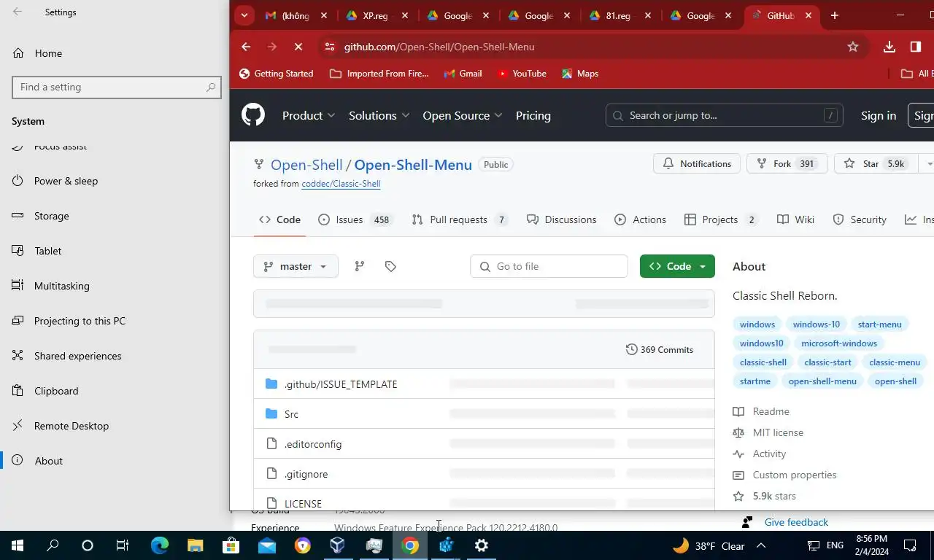The width and height of the screenshot is (934, 560).
Task: Open VirtualBox icon in taskbar
Action: tap(338, 545)
